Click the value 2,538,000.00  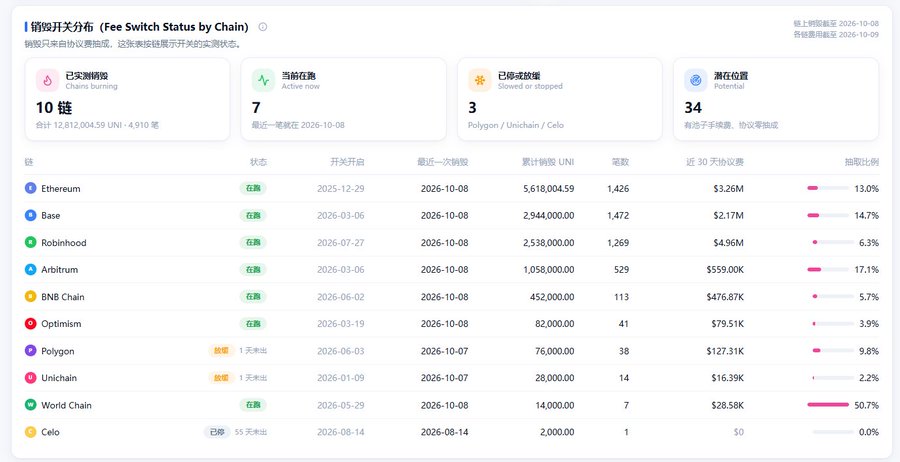click(549, 242)
